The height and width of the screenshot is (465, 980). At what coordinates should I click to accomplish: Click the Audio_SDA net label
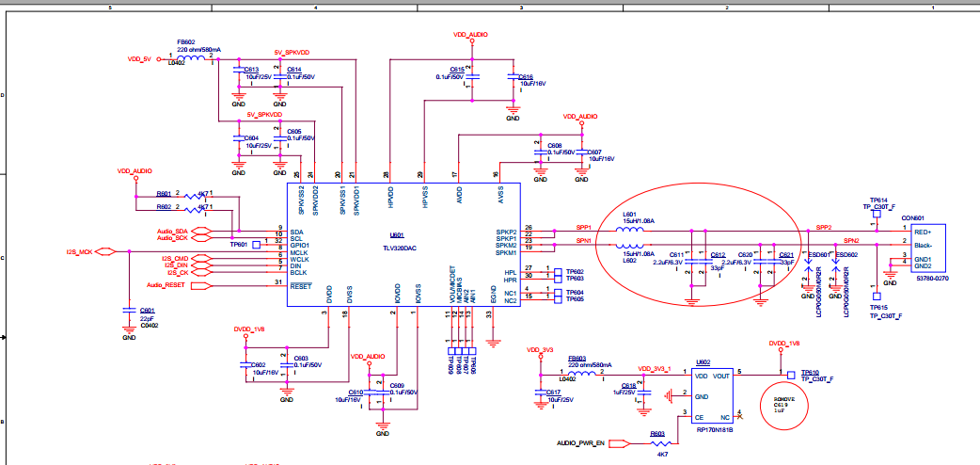click(172, 231)
